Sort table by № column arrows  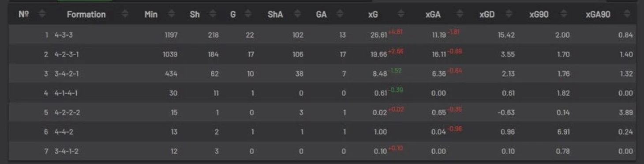coord(42,14)
